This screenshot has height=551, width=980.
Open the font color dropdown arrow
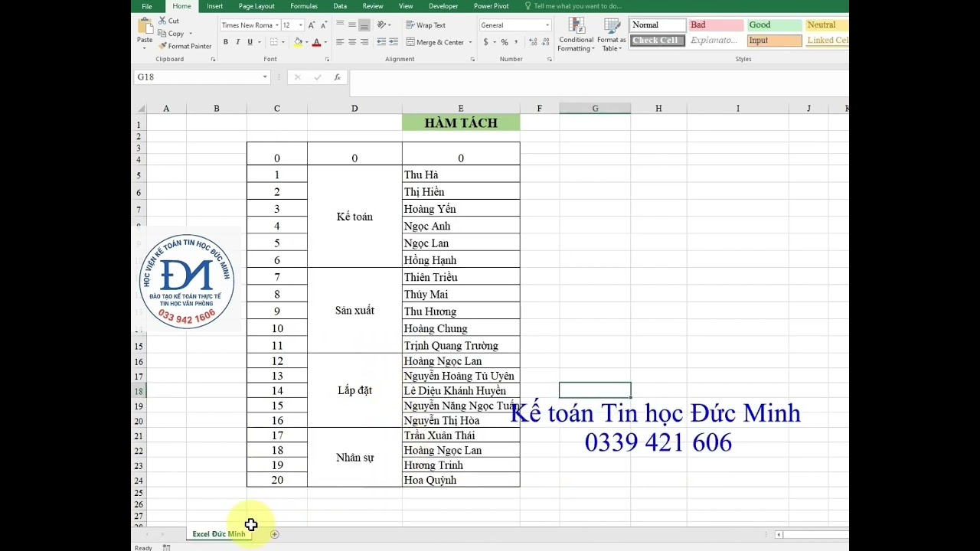pos(325,42)
